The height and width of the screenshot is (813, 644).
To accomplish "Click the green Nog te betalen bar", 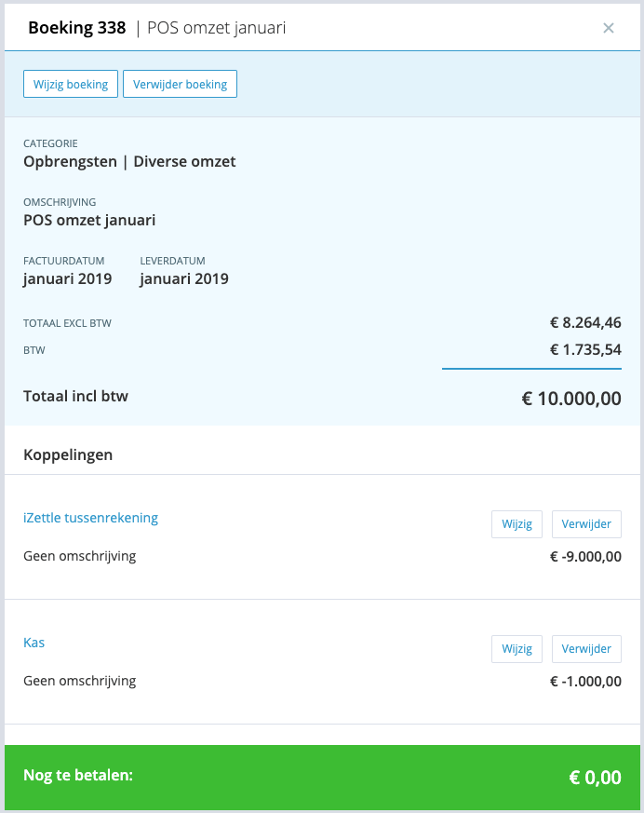I will pos(322,778).
